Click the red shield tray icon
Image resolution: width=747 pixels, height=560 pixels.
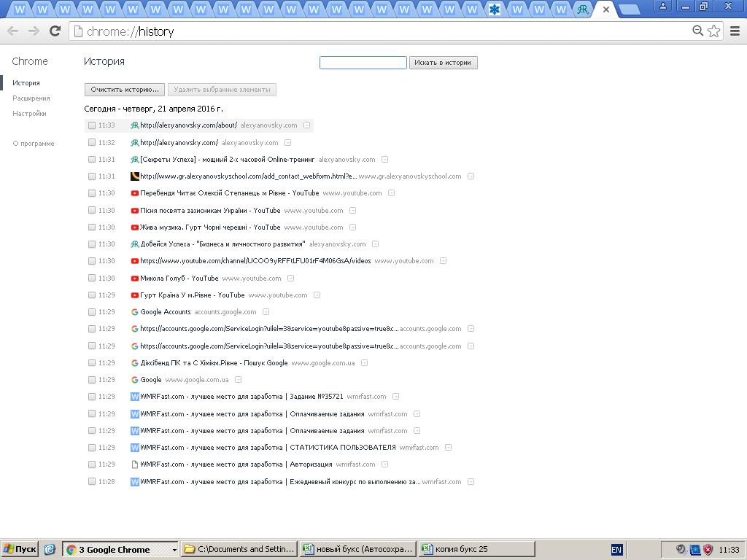tap(708, 550)
